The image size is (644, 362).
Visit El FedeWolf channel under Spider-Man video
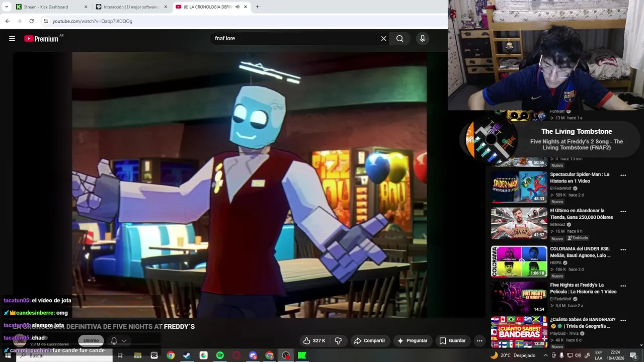tap(561, 189)
